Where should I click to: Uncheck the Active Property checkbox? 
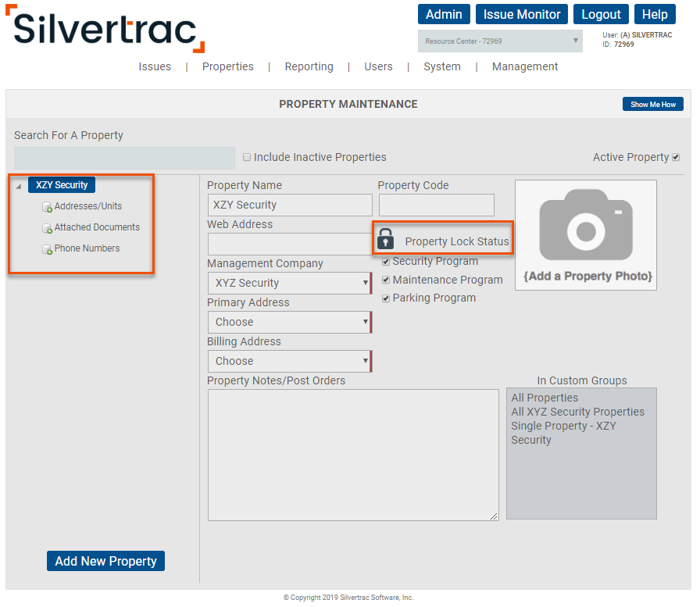click(676, 157)
